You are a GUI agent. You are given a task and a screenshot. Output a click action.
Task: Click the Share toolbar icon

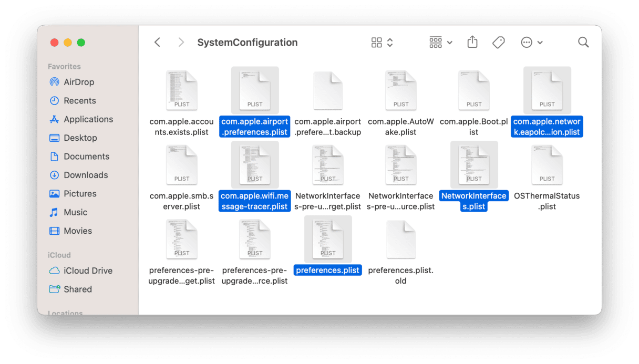point(472,42)
